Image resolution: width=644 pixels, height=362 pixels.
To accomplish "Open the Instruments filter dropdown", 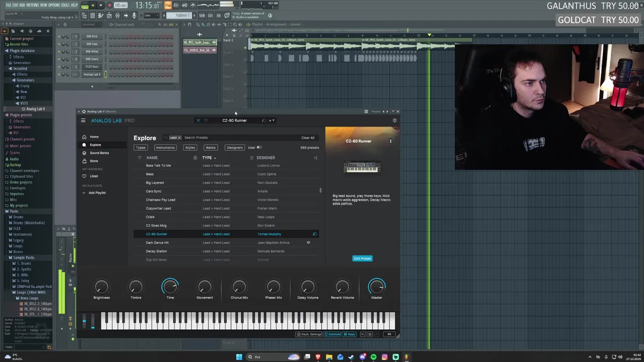I will 165,147.
